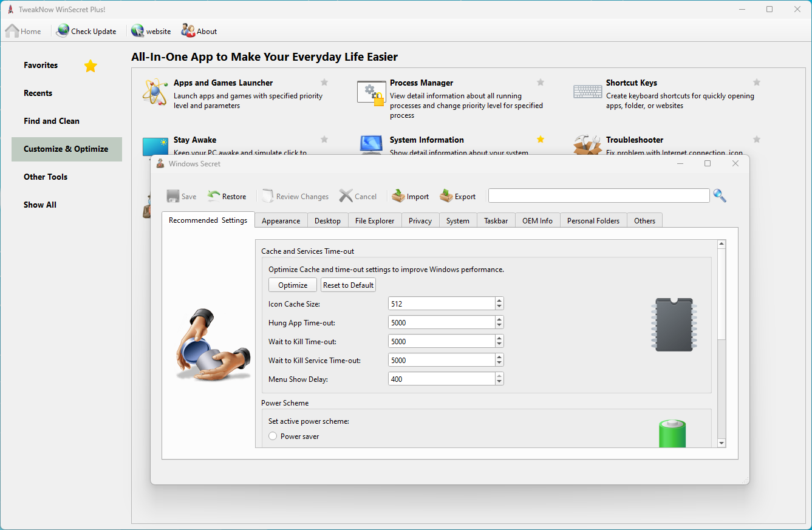This screenshot has width=812, height=530.
Task: Switch to the Appearance tab
Action: coord(281,221)
